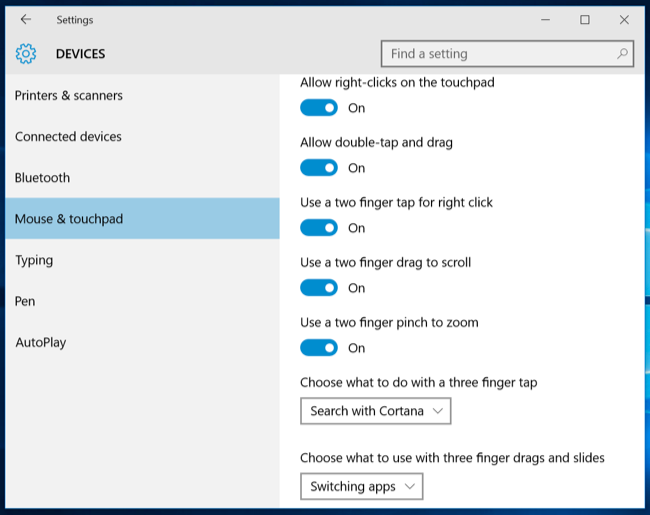Click the back arrow in the title bar
The height and width of the screenshot is (515, 650).
pyautogui.click(x=26, y=19)
